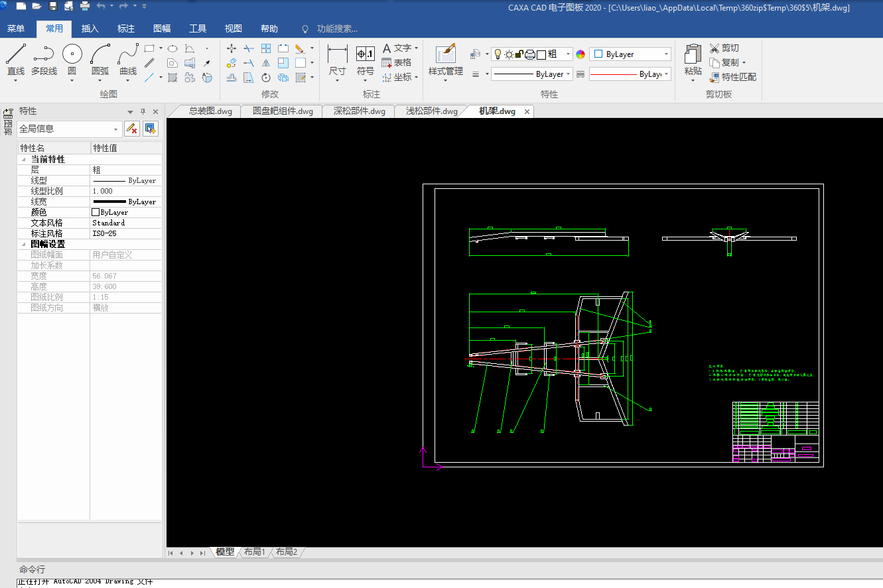
Task: Click the 功能搜索 search field
Action: (x=337, y=29)
